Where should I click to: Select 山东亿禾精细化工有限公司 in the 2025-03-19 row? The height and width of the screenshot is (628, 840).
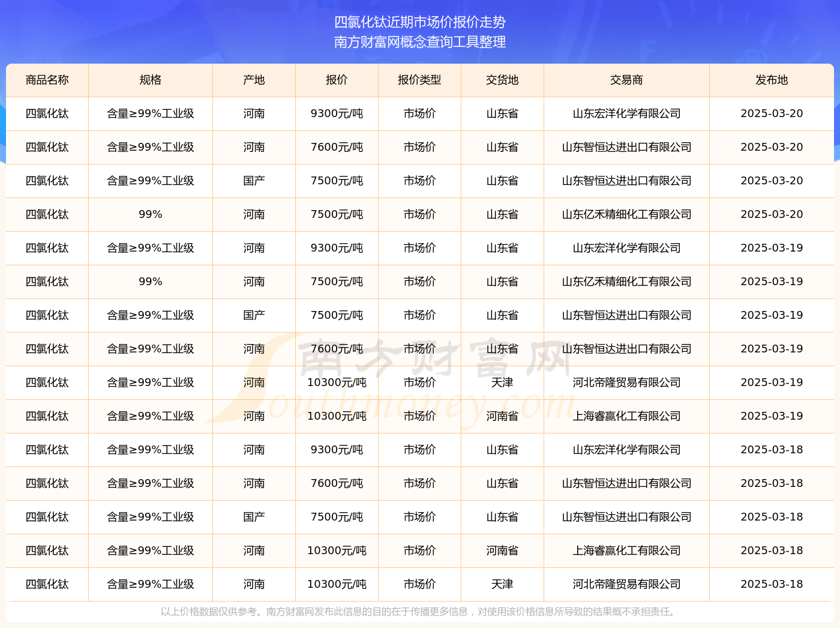[x=626, y=282]
